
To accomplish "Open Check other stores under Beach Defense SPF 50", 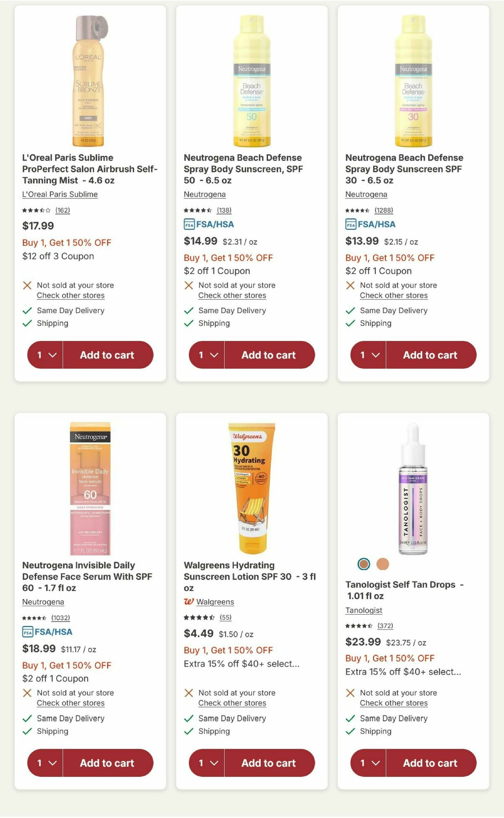I will pyautogui.click(x=231, y=296).
